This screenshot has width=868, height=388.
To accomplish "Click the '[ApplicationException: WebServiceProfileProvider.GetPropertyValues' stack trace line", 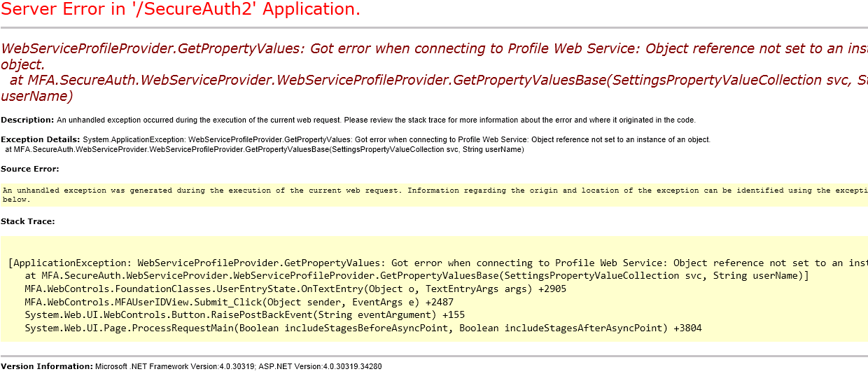I will pos(437,263).
